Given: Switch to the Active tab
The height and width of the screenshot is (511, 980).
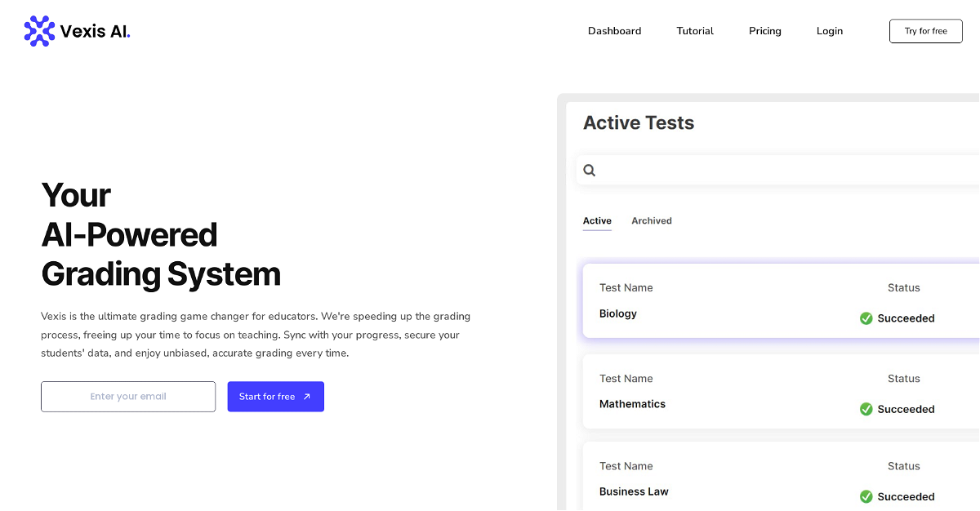Looking at the screenshot, I should tap(597, 221).
